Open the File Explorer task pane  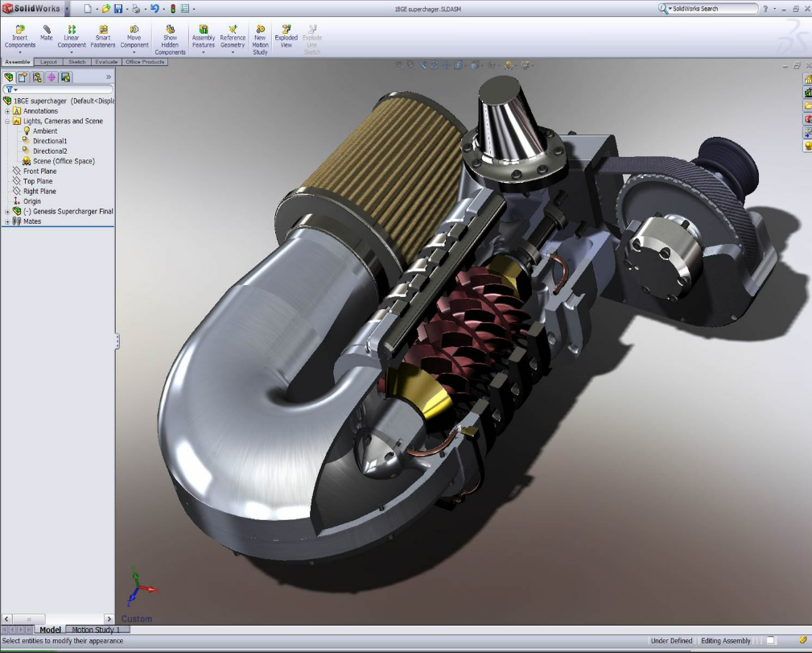(807, 105)
